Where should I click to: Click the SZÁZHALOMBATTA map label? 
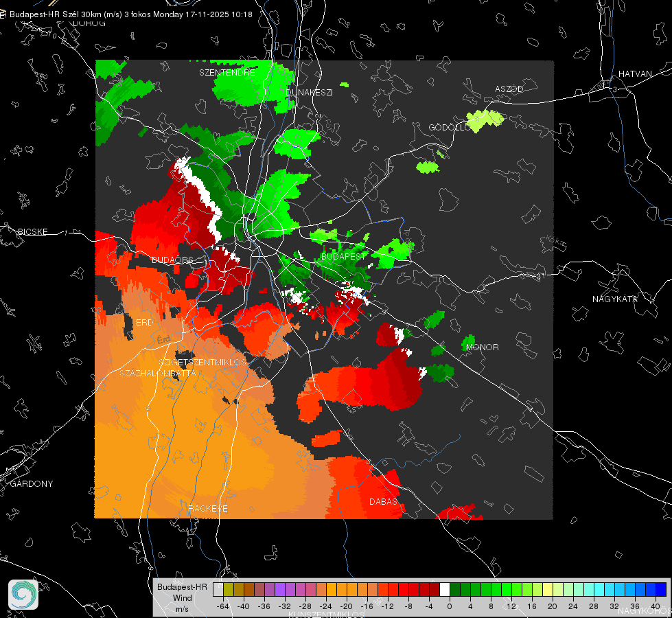click(158, 373)
